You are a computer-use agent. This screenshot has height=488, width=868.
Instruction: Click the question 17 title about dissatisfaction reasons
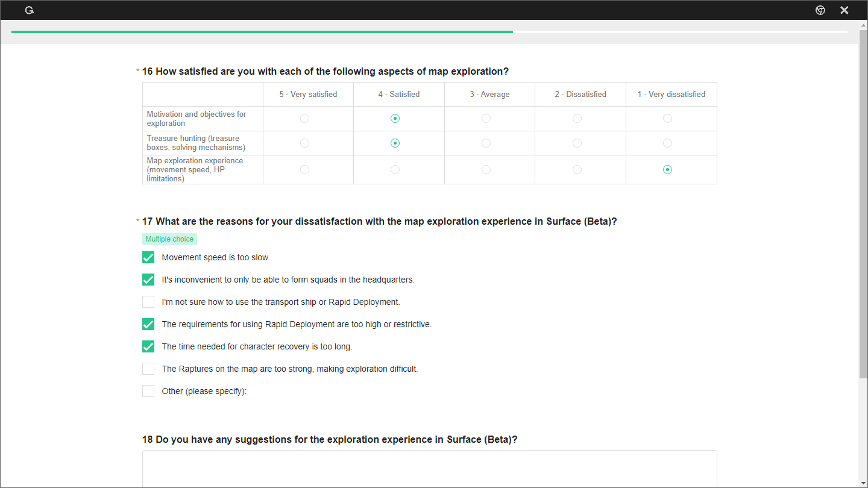(380, 221)
